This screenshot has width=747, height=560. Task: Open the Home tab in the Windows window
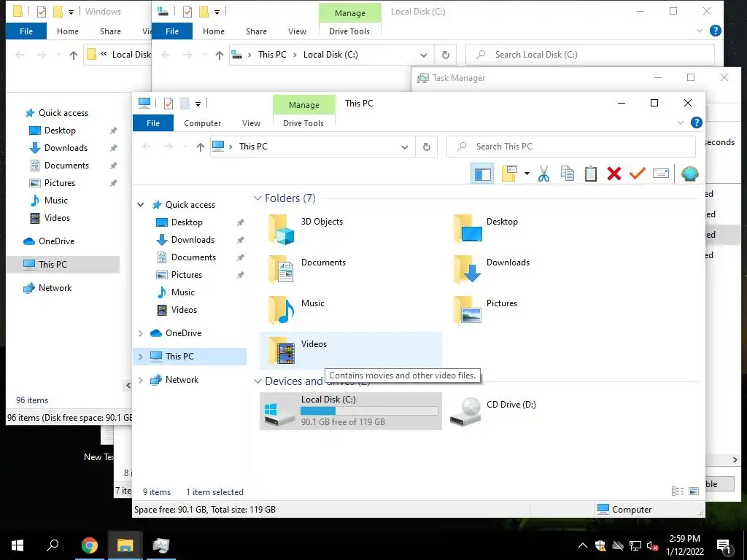coord(68,31)
